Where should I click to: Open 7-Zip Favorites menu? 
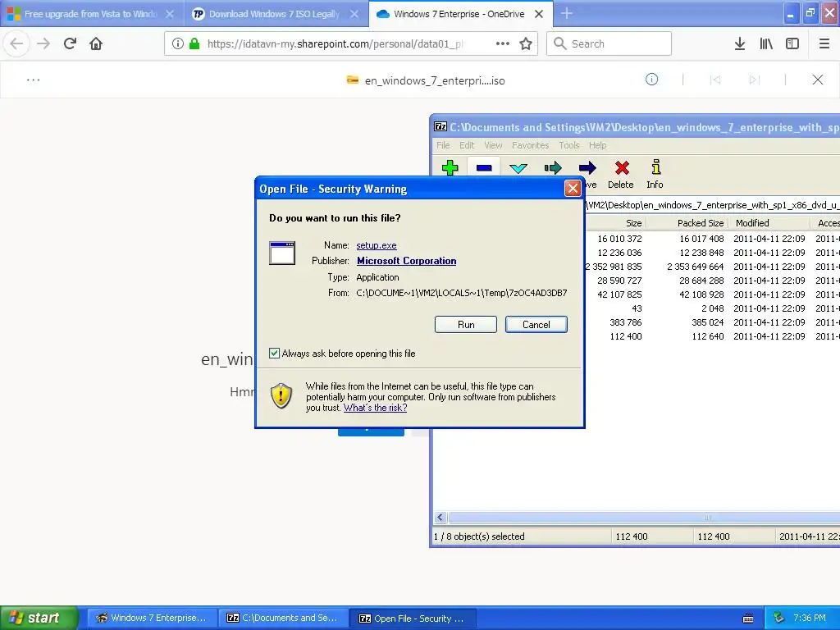[x=531, y=145]
